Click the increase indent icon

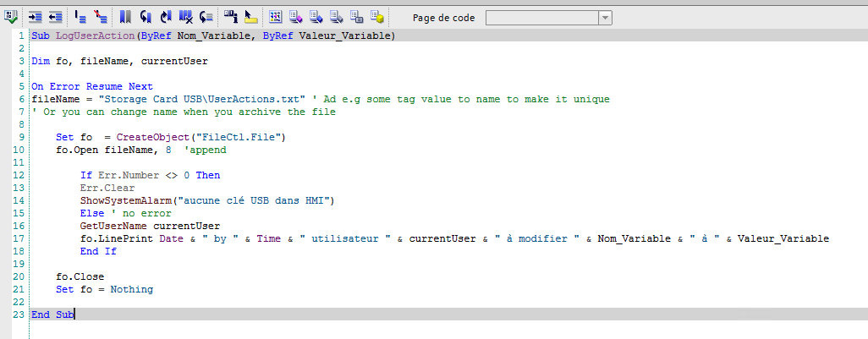coord(36,16)
